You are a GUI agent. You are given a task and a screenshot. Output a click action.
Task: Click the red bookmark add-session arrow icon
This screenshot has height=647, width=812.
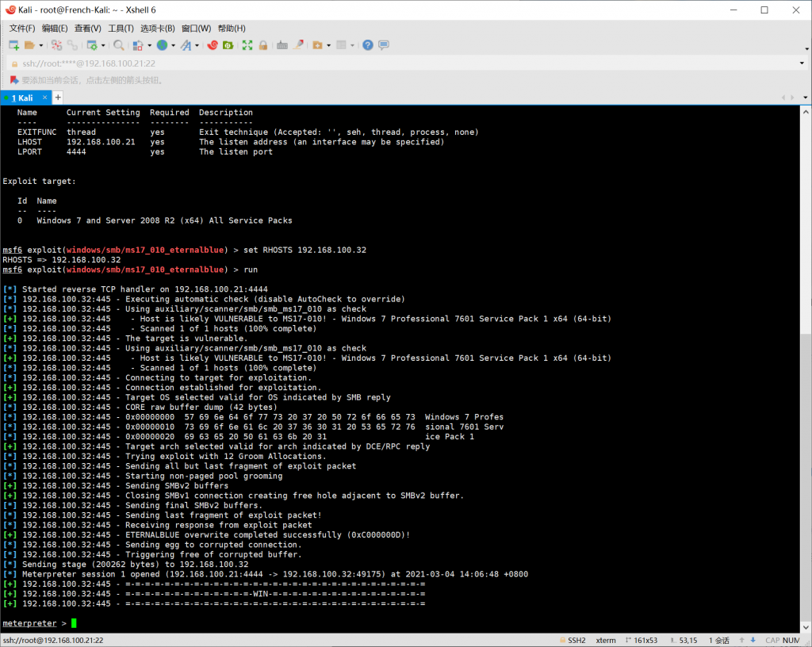click(14, 80)
